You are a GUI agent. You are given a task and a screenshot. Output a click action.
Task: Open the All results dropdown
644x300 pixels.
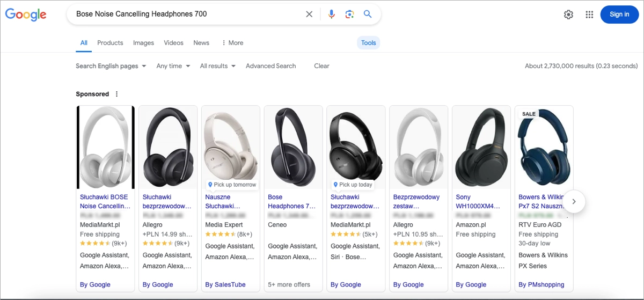(217, 66)
